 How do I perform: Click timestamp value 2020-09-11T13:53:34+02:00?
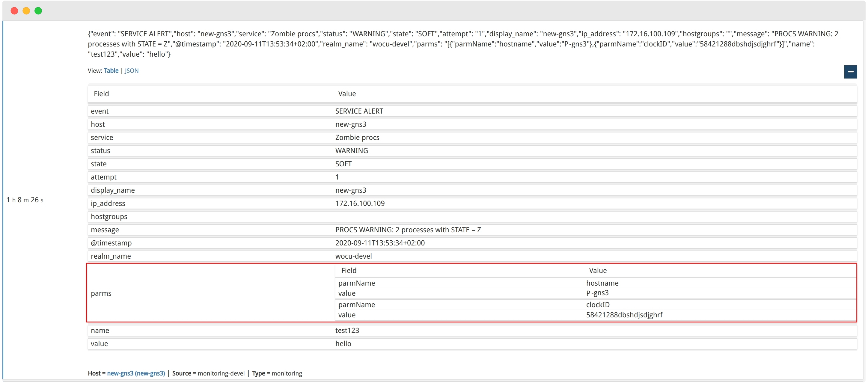point(380,243)
